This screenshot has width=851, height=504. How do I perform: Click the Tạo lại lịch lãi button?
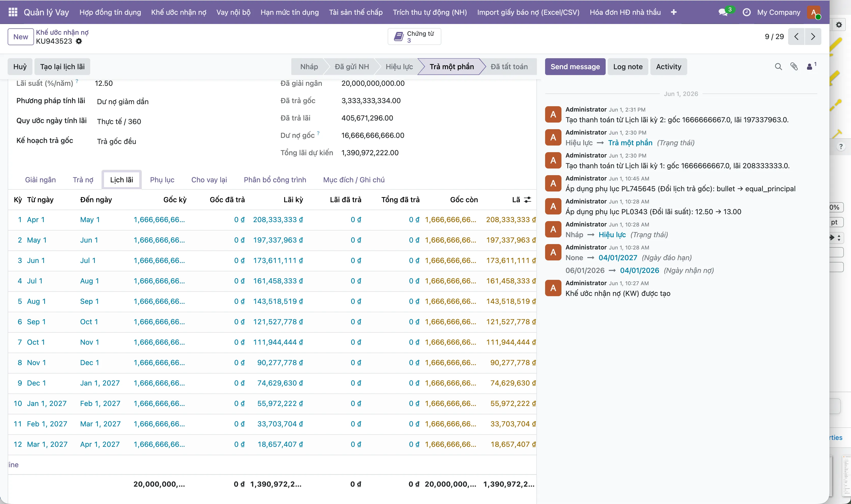tap(62, 67)
